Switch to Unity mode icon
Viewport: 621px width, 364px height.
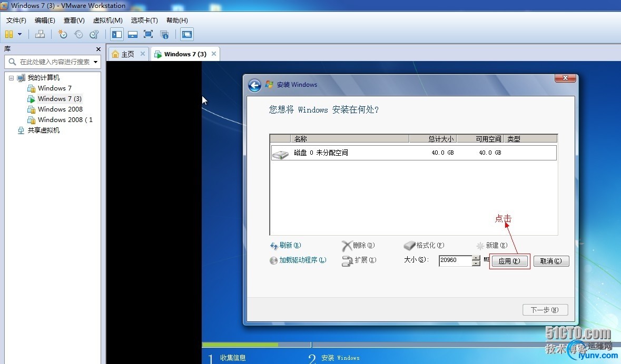164,34
